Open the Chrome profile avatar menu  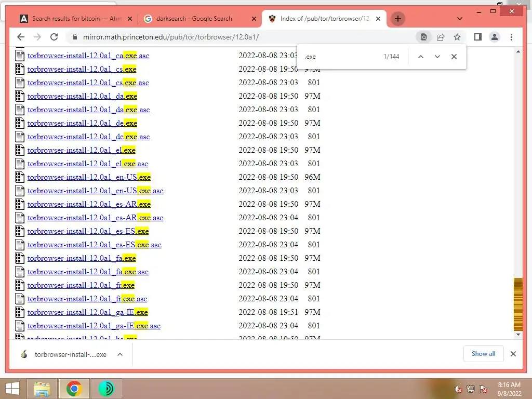[495, 37]
